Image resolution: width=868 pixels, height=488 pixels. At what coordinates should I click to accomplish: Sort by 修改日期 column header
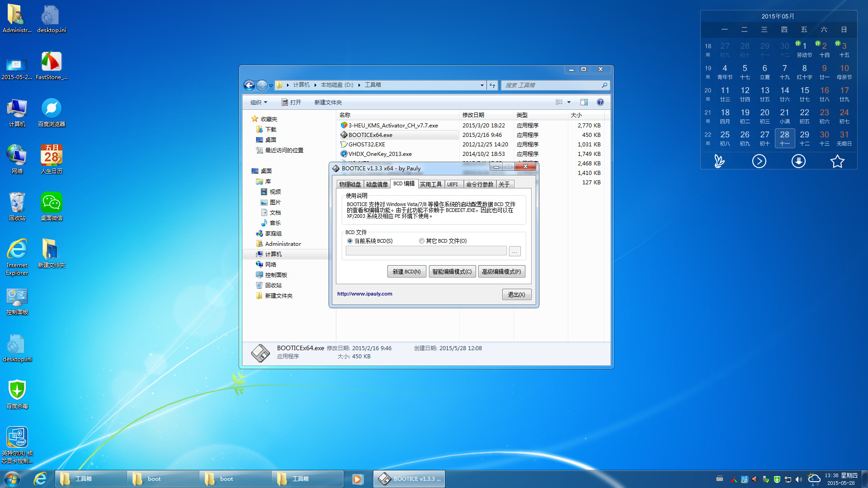click(x=486, y=115)
